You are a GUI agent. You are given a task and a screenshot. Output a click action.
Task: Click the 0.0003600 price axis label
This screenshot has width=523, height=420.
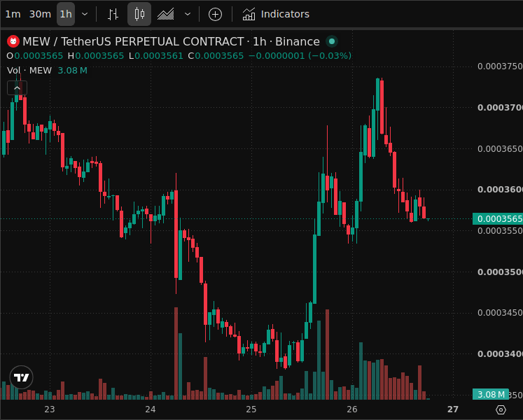(500, 190)
